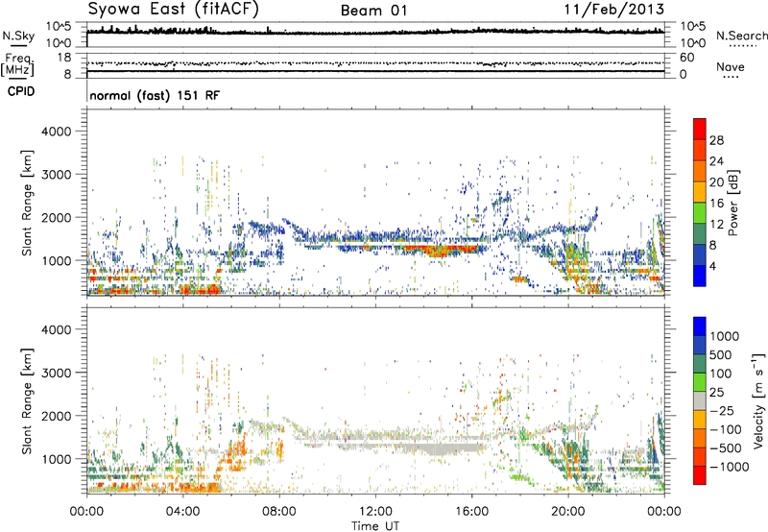The image size is (768, 532).
Task: Click the date '11/Feb/2013'
Action: coord(614,9)
